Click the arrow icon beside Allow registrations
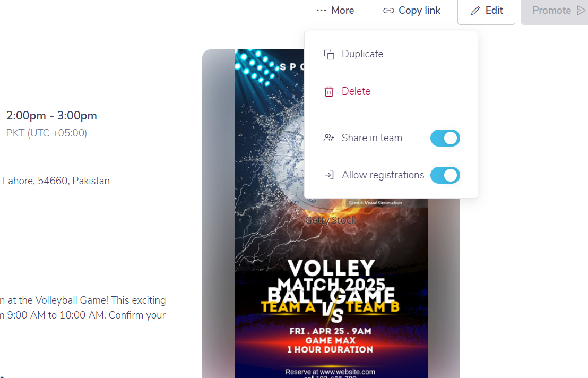The height and width of the screenshot is (378, 588). click(329, 175)
